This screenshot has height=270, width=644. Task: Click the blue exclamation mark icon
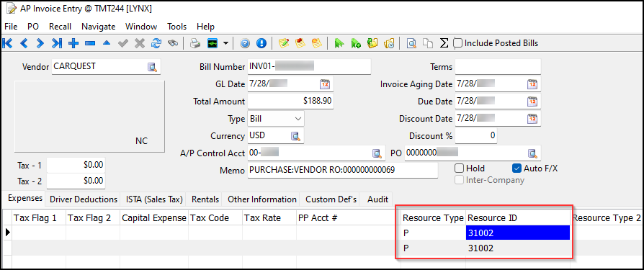[261, 43]
